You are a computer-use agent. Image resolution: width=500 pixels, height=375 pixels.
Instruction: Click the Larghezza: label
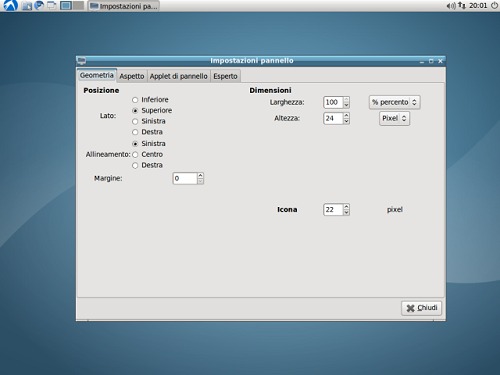[x=287, y=102]
